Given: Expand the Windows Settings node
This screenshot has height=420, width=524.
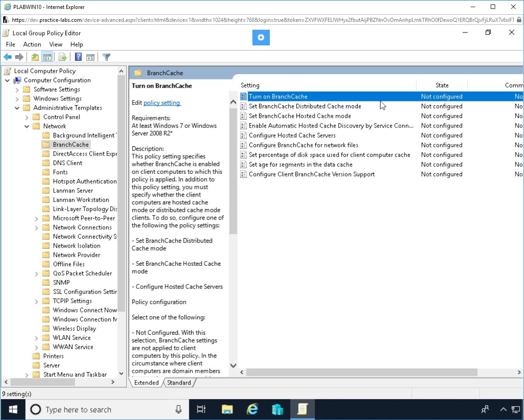Looking at the screenshot, I should (x=17, y=99).
